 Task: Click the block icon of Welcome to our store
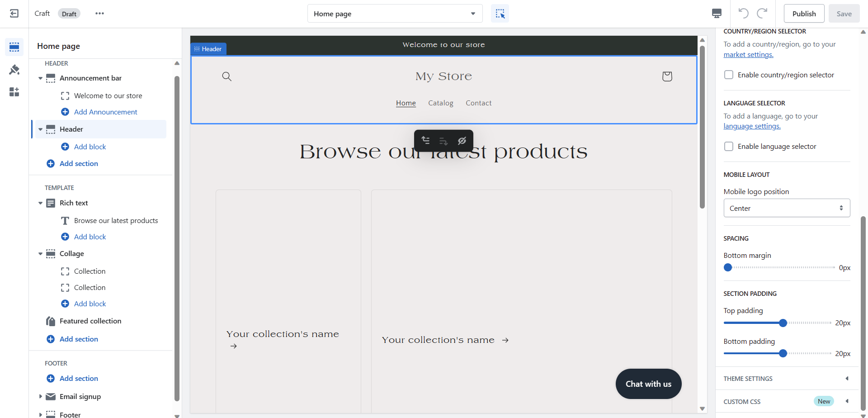tap(65, 96)
